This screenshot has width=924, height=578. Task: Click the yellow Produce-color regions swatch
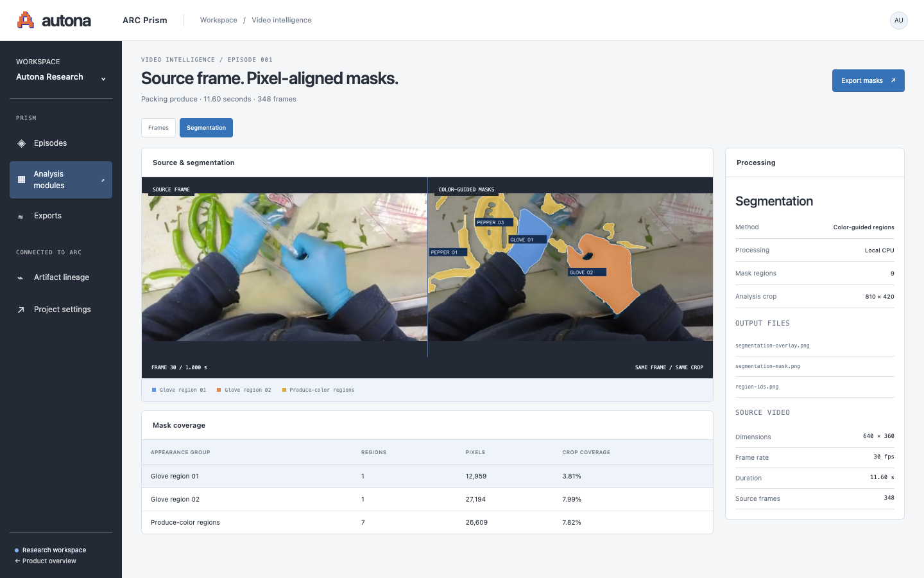[284, 390]
